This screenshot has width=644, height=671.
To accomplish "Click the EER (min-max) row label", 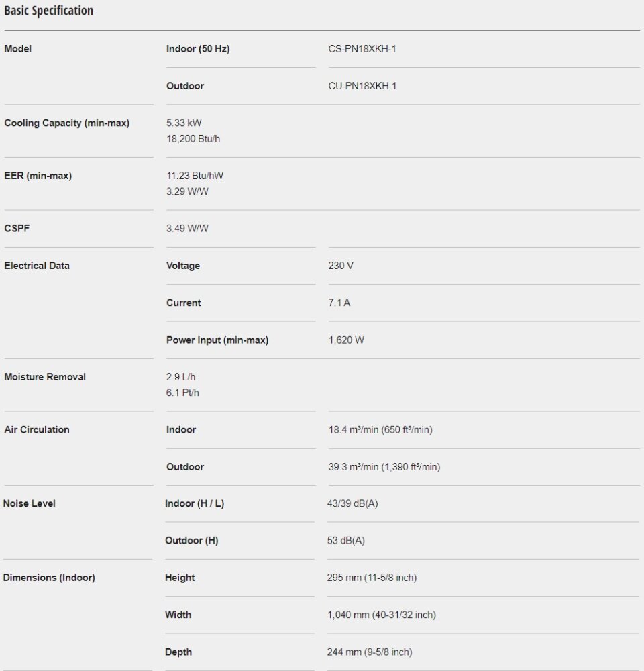I will coord(38,176).
